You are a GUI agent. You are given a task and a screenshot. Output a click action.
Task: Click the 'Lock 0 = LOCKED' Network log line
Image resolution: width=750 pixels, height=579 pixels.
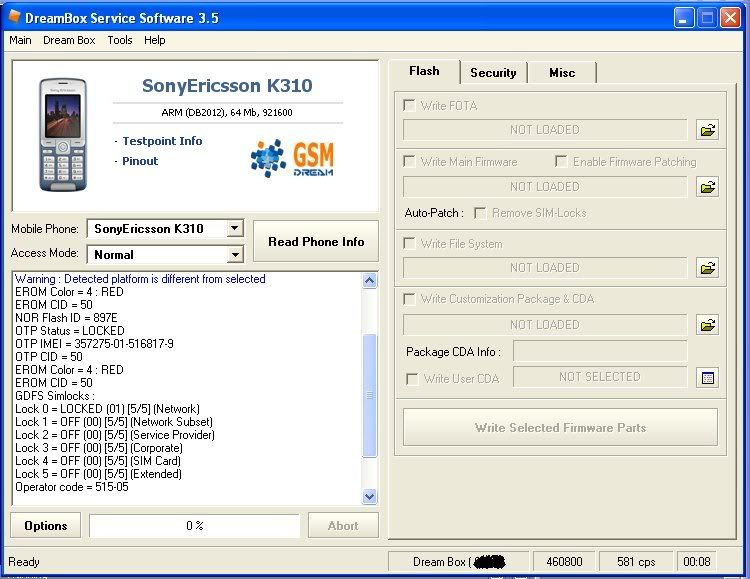pyautogui.click(x=107, y=409)
